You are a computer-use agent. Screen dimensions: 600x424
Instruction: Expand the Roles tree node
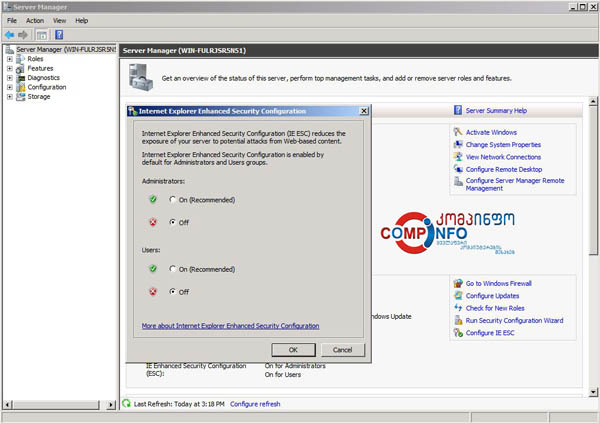[10, 59]
